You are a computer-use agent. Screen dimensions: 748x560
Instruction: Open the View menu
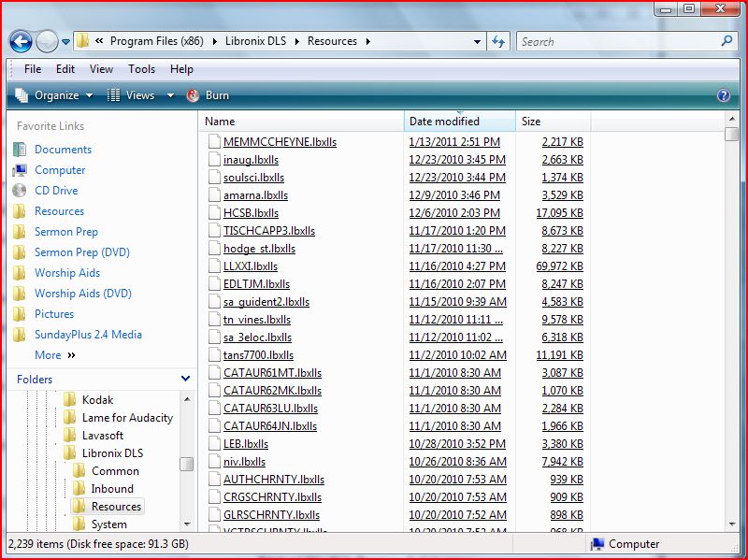point(101,69)
